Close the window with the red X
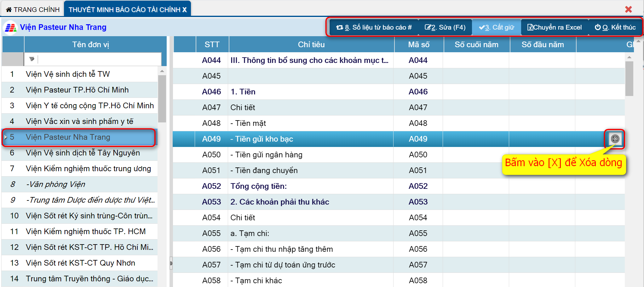The width and height of the screenshot is (644, 287). tap(628, 9)
